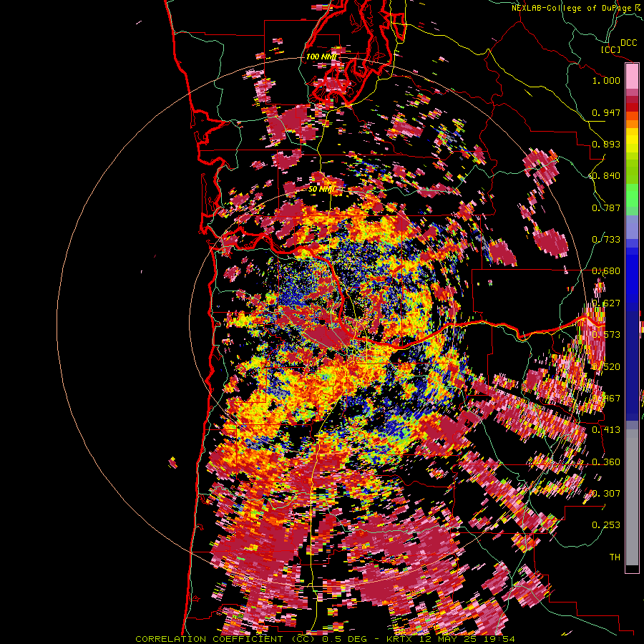644x644 pixels.
Task: Click the 0.360 scale value
Action: tap(606, 462)
